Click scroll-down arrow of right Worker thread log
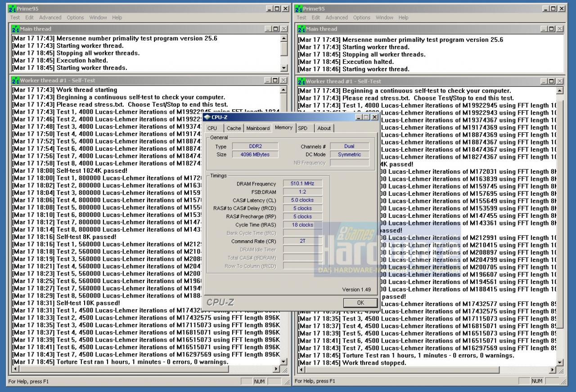Screen dimensions: 576x392 (559, 363)
